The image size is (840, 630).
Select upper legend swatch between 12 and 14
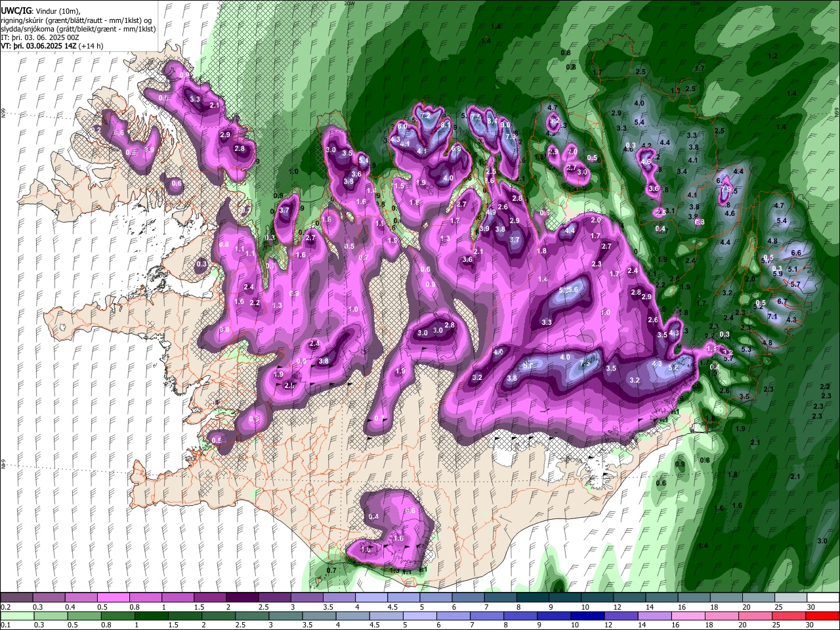[629, 598]
